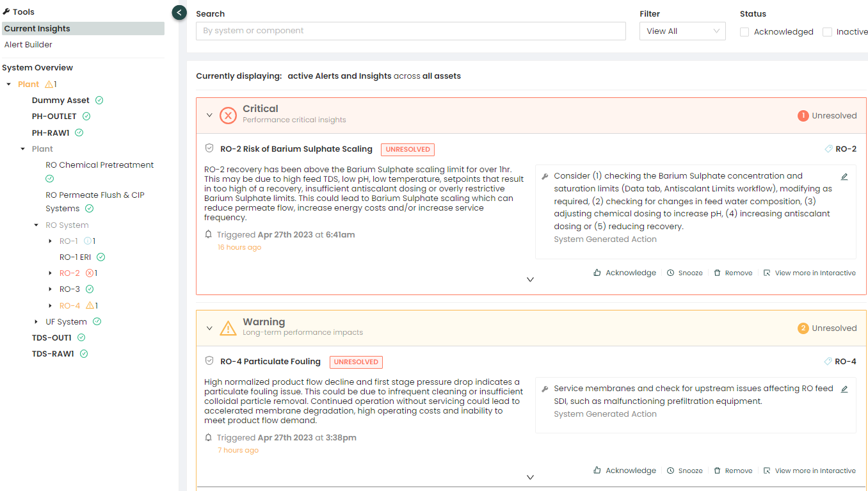This screenshot has width=868, height=491.
Task: Remove the RO-4 Particulate Fouling alert
Action: [x=733, y=471]
